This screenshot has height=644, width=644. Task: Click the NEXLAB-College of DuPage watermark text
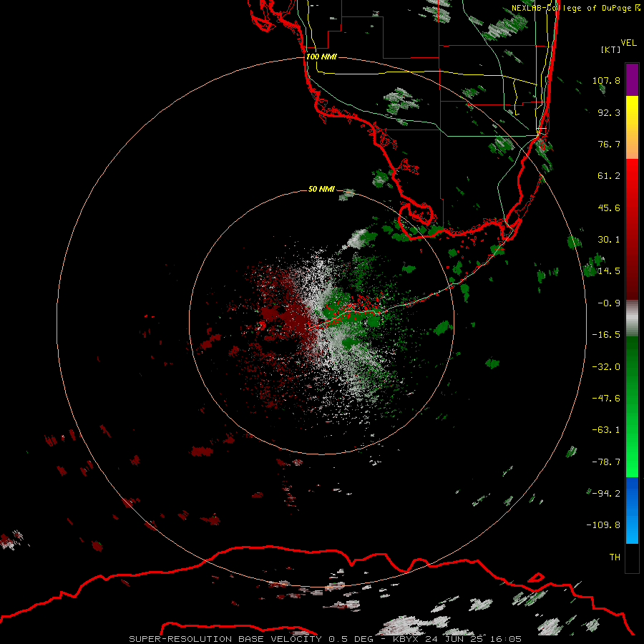575,8
